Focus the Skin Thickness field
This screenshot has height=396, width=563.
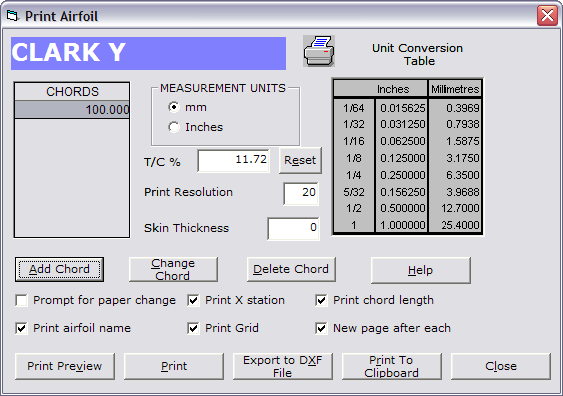(x=293, y=228)
